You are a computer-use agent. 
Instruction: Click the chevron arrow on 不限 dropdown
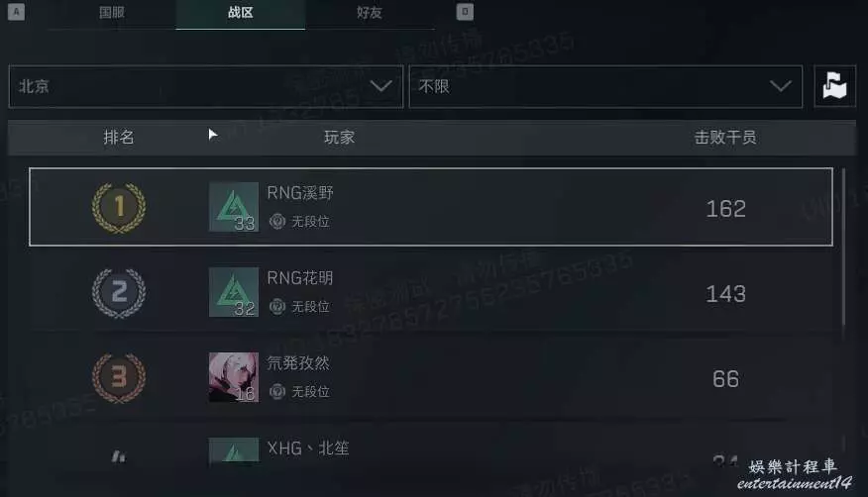781,86
